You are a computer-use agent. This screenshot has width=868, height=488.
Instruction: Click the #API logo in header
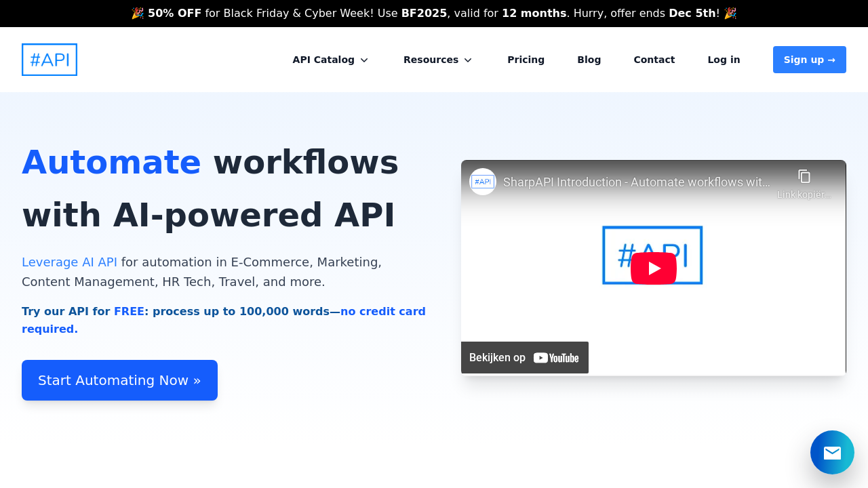coord(50,60)
